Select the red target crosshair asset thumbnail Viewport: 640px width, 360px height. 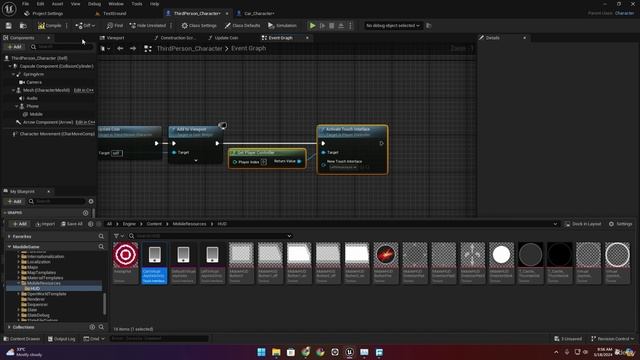click(x=126, y=255)
